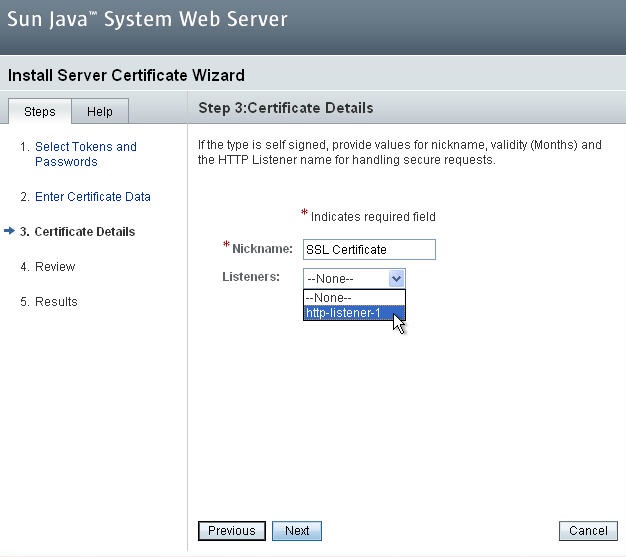Click the Nickname field label
The image size is (626, 557).
click(262, 249)
